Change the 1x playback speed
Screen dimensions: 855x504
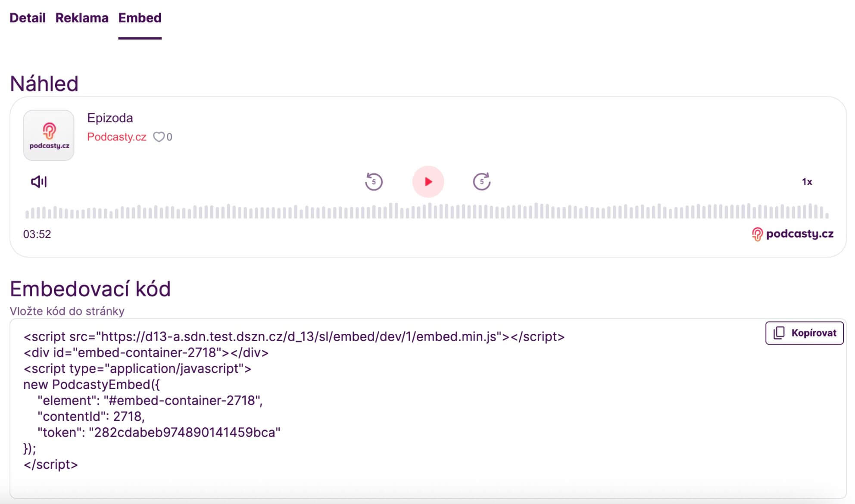point(806,182)
